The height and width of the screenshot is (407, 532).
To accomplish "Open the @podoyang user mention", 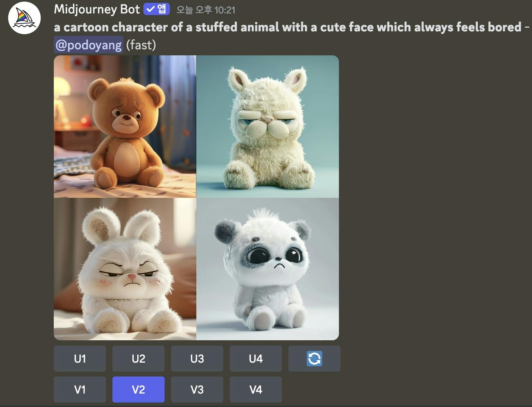I will [88, 45].
